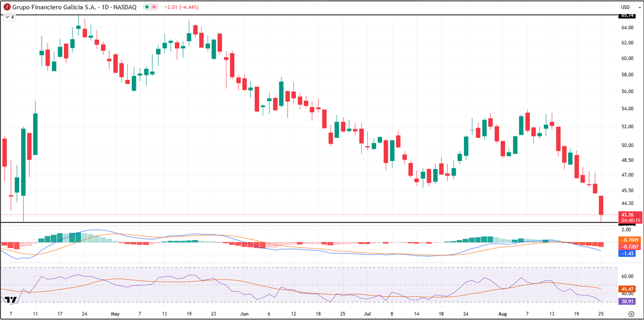Click the 65.74 top price level label

(627, 15)
